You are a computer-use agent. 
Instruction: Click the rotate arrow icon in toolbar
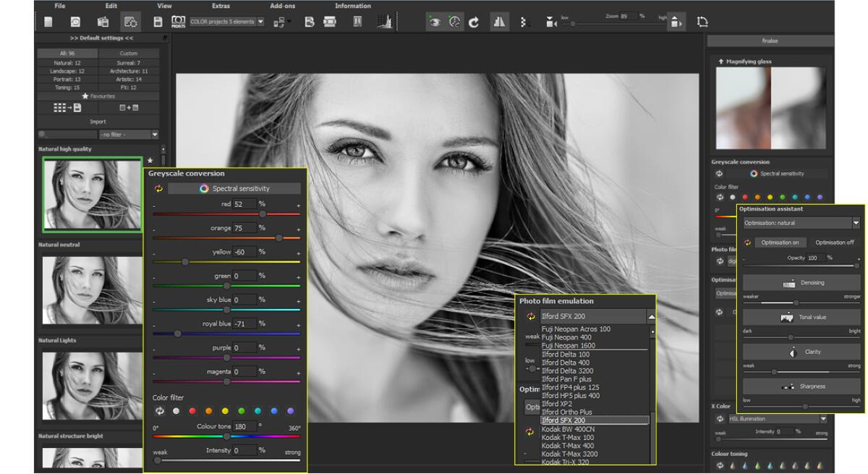pos(474,22)
